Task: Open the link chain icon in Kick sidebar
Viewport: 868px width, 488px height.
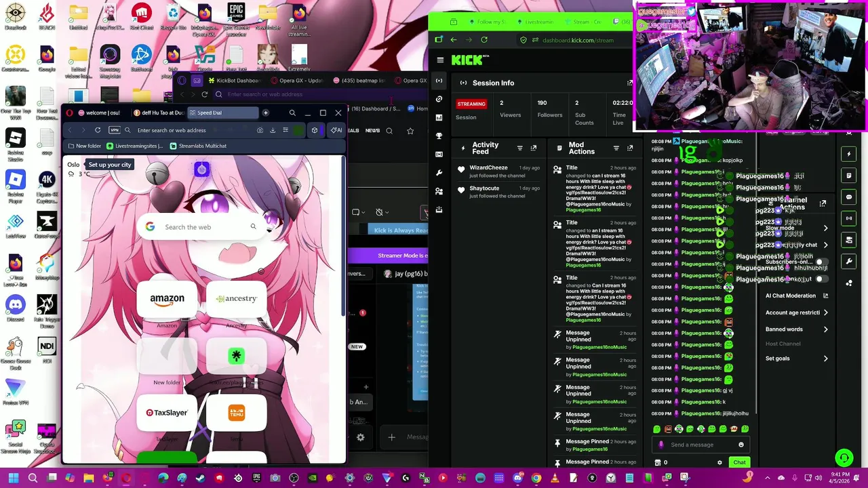Action: click(439, 99)
